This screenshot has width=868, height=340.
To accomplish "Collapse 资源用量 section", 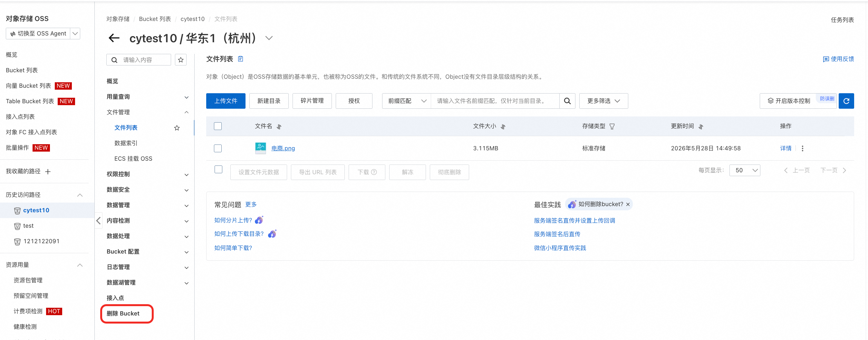I will click(80, 265).
